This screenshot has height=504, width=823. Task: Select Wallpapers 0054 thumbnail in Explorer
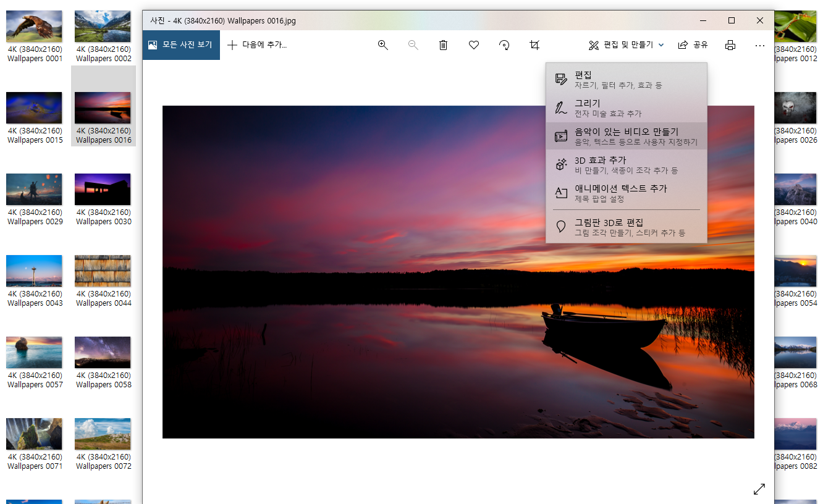pyautogui.click(x=796, y=271)
